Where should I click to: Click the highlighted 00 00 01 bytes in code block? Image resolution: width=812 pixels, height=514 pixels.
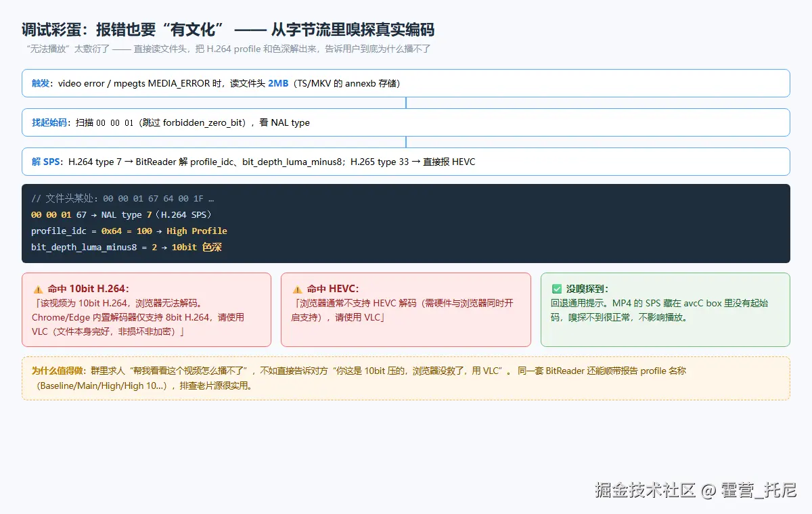click(51, 214)
